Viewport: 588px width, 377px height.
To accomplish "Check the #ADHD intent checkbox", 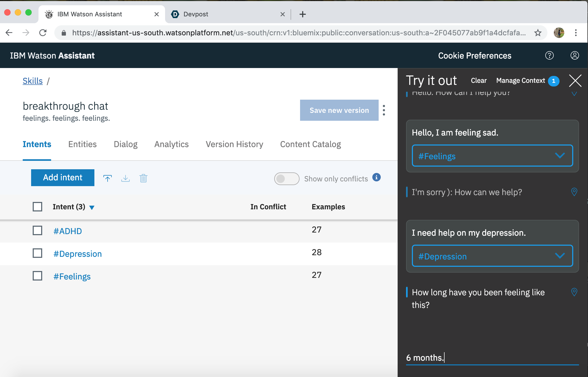I will [37, 231].
